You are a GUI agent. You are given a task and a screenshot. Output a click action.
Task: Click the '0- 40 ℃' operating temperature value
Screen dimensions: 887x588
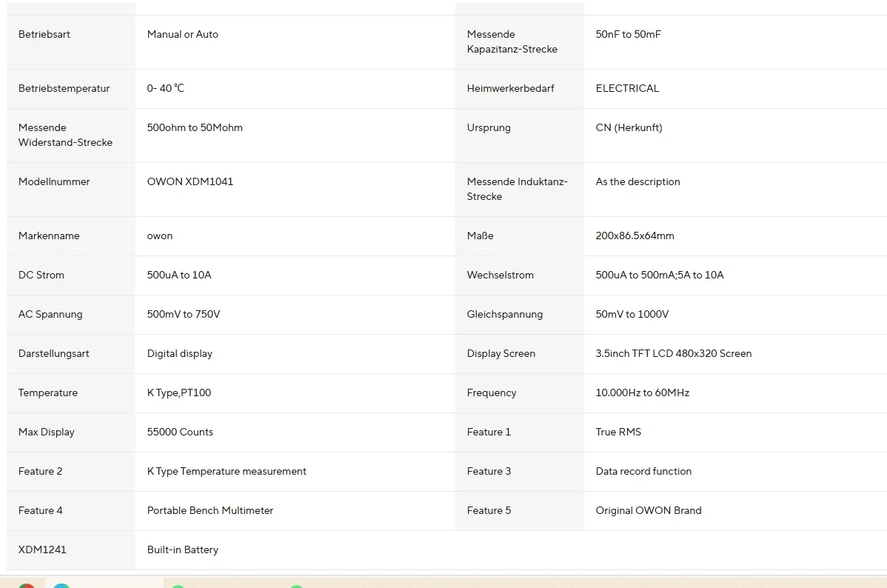coord(165,88)
